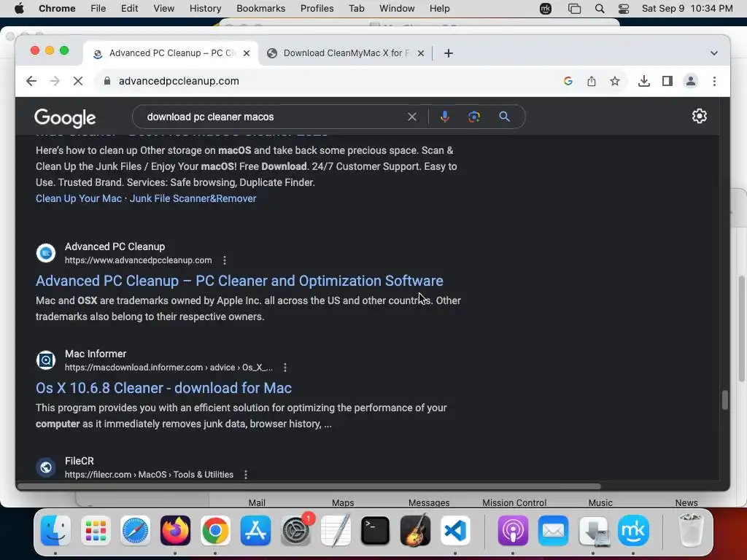
Task: Click the date and time in menu bar
Action: pyautogui.click(x=687, y=9)
